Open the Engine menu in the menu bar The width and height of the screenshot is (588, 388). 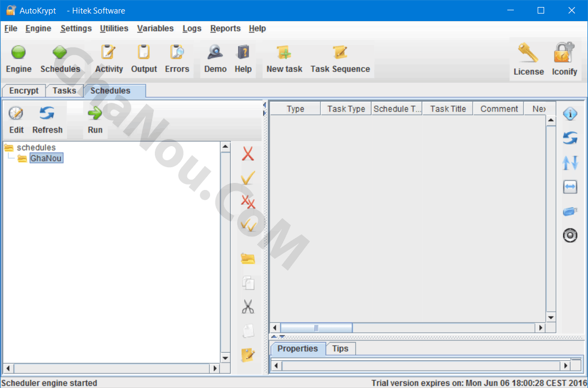point(38,29)
